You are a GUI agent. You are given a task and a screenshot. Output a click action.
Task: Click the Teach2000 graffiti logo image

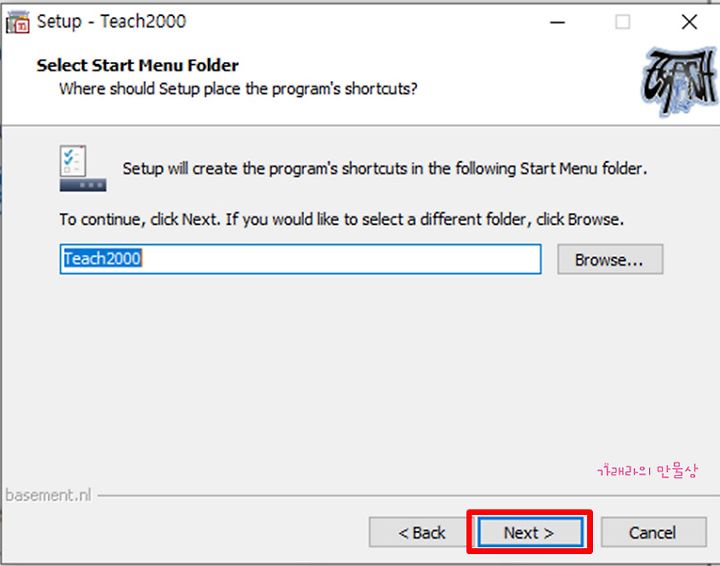coord(680,81)
